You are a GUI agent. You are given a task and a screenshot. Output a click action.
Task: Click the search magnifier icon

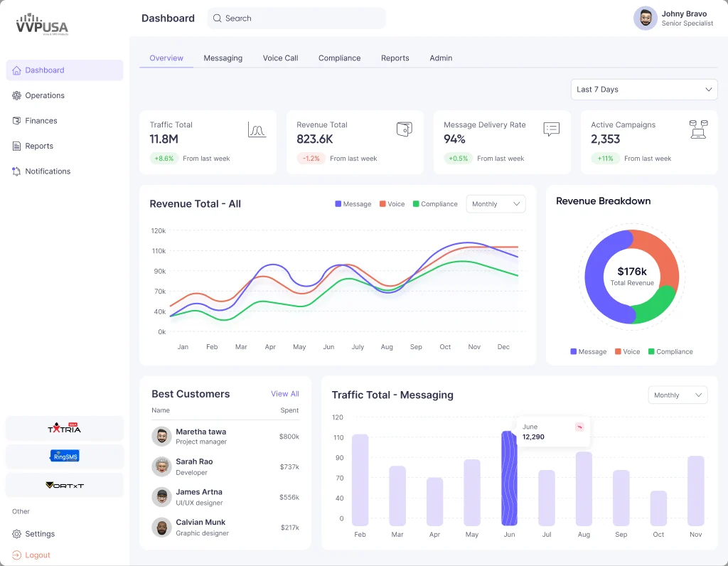click(x=218, y=18)
